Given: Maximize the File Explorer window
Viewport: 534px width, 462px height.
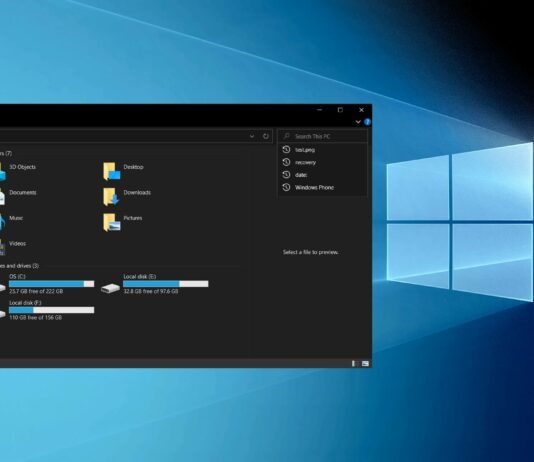Looking at the screenshot, I should pos(340,110).
